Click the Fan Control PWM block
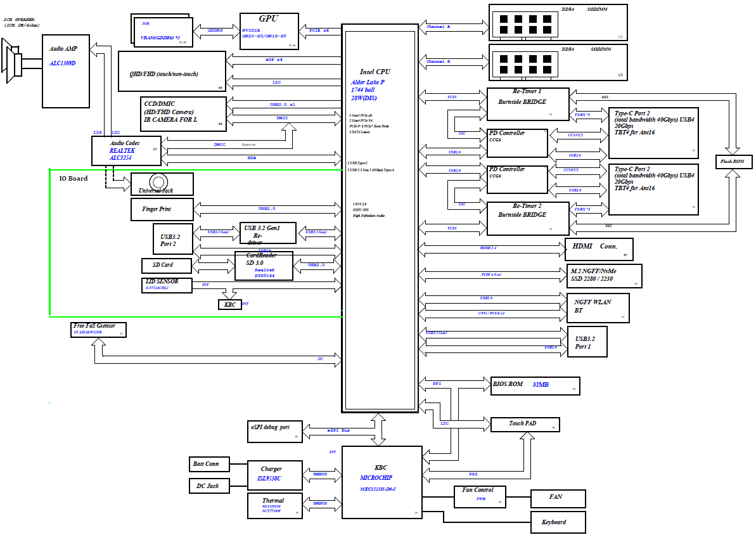Viewport: 756px width, 535px height. 480,496
